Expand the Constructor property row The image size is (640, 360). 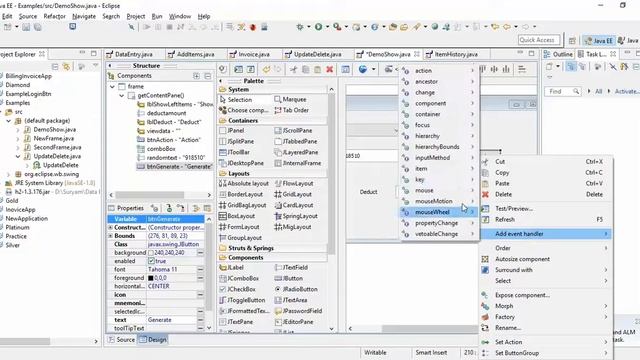pyautogui.click(x=110, y=227)
